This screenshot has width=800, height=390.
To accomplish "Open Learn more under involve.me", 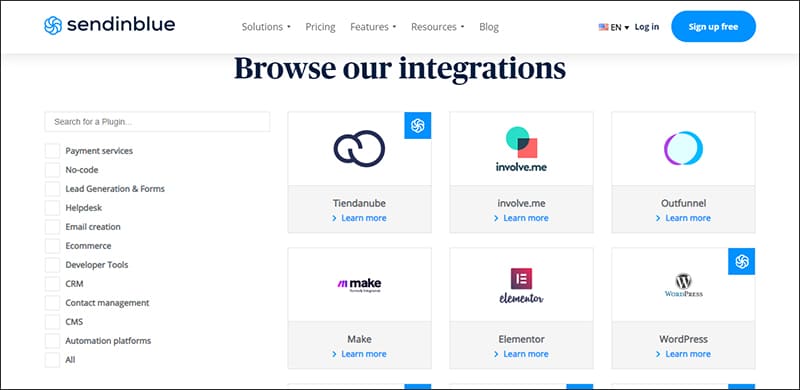I will 521,218.
